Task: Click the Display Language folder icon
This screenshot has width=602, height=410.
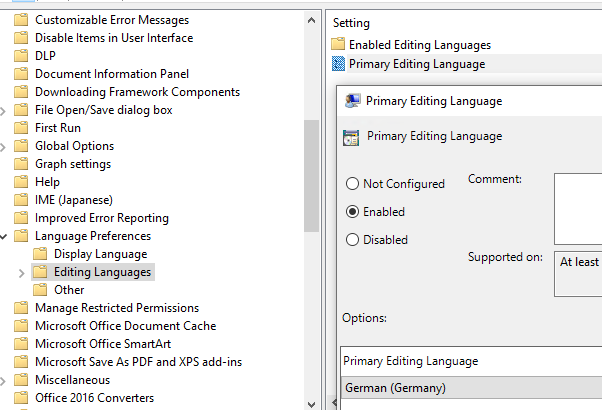Action: 41,254
